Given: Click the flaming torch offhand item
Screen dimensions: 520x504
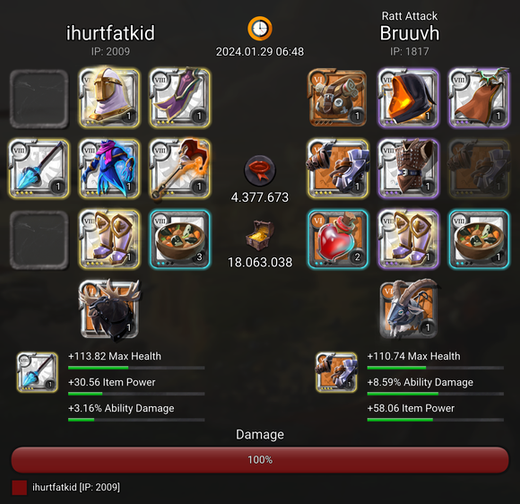Looking at the screenshot, I should tap(180, 169).
